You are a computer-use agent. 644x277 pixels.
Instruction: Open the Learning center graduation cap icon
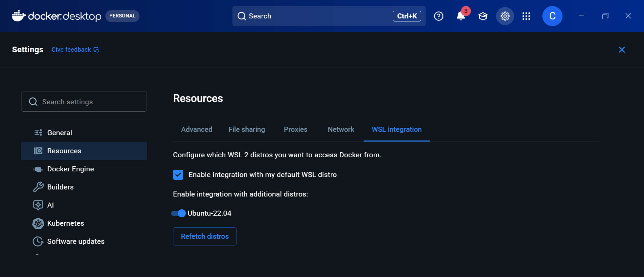point(483,16)
